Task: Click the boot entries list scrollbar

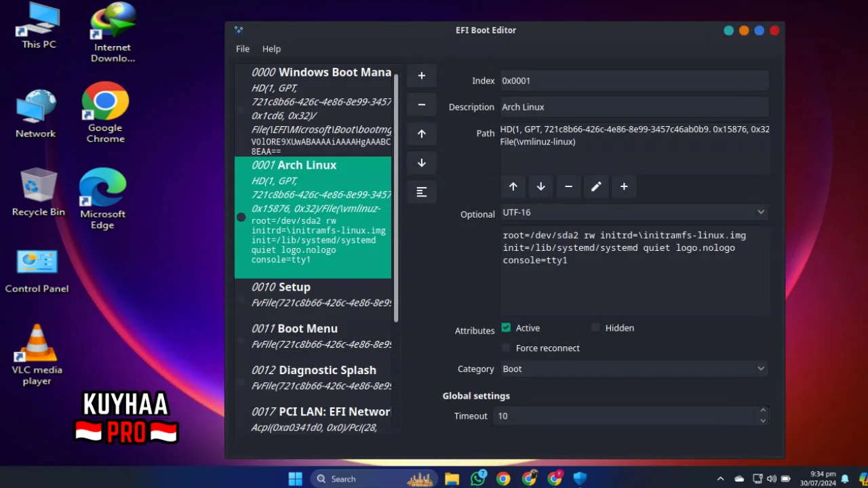Action: click(396, 198)
